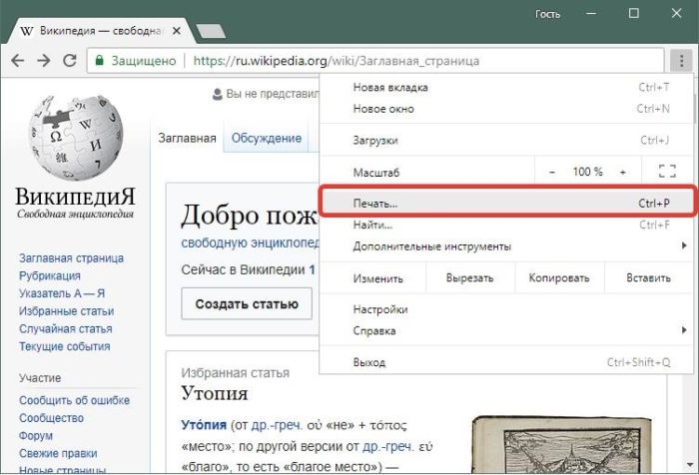This screenshot has width=699, height=475.
Task: Open the Сообщество link
Action: pyautogui.click(x=51, y=418)
